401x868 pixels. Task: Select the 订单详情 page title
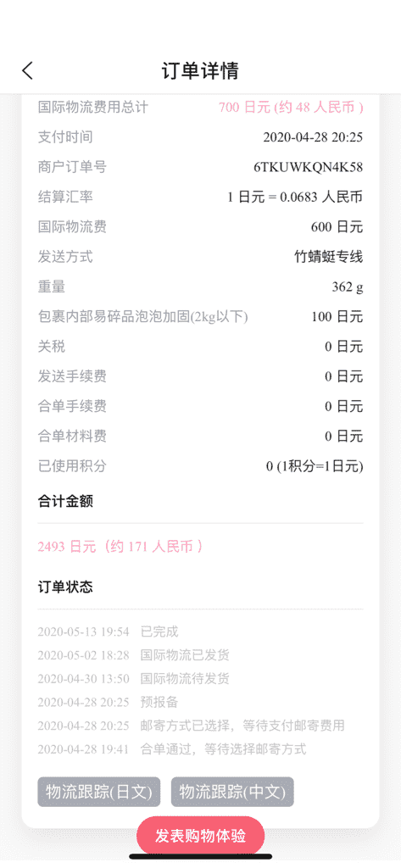pyautogui.click(x=200, y=71)
